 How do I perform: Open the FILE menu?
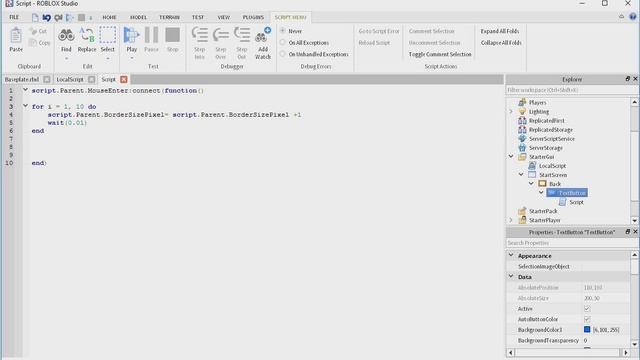pyautogui.click(x=14, y=17)
